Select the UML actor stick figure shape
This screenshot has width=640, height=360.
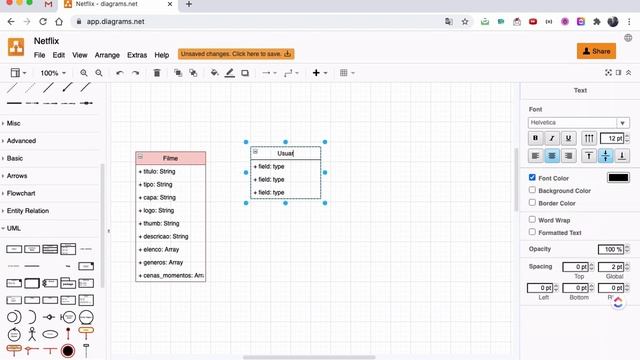(32, 334)
